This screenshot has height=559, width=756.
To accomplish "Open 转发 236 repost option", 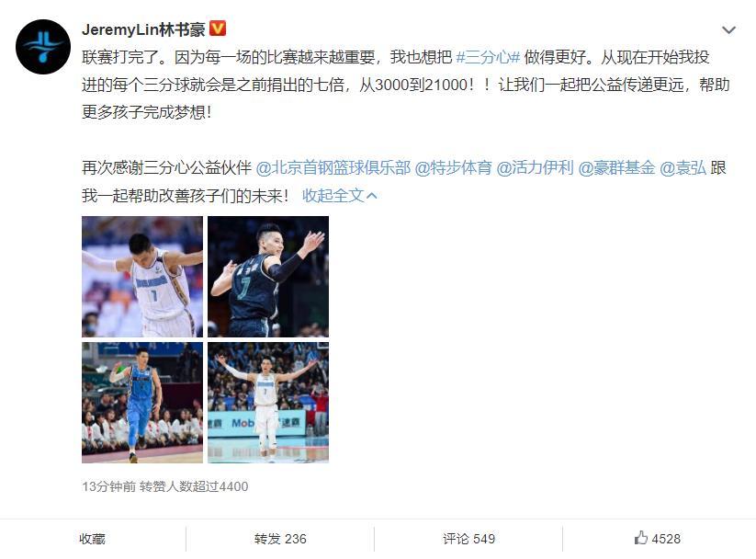I will pyautogui.click(x=280, y=539).
